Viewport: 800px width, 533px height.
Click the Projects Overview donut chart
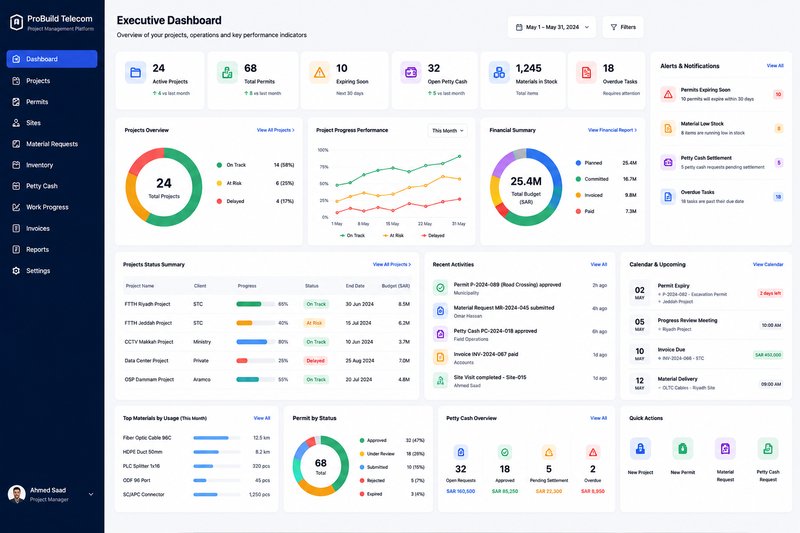(164, 187)
